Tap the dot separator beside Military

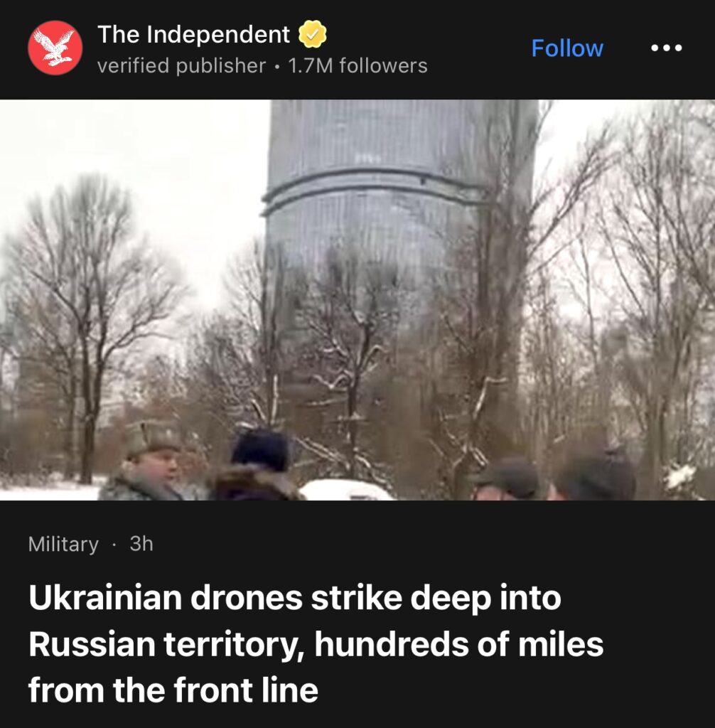tap(114, 544)
